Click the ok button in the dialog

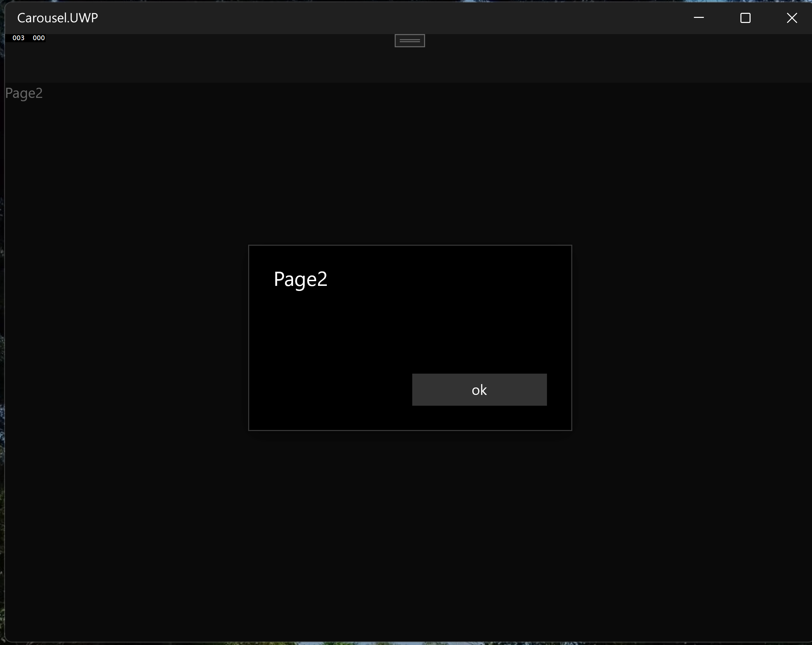(x=479, y=390)
